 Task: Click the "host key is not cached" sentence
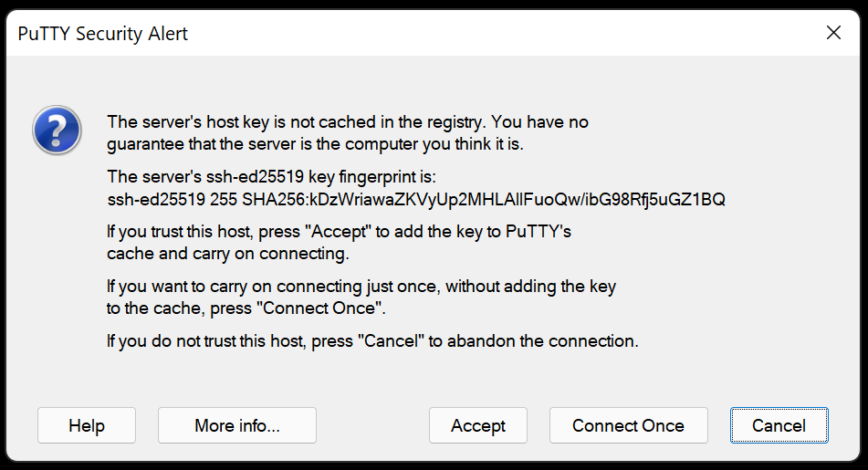(348, 122)
